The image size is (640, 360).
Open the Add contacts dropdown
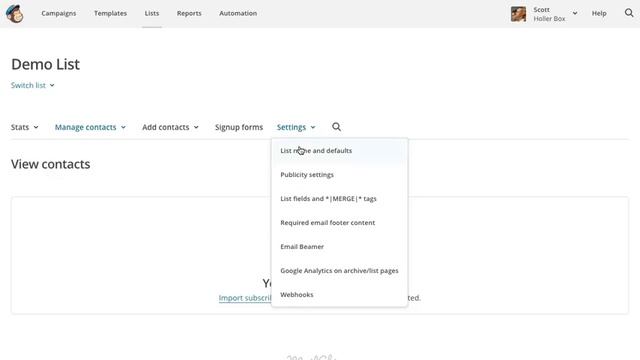[170, 127]
